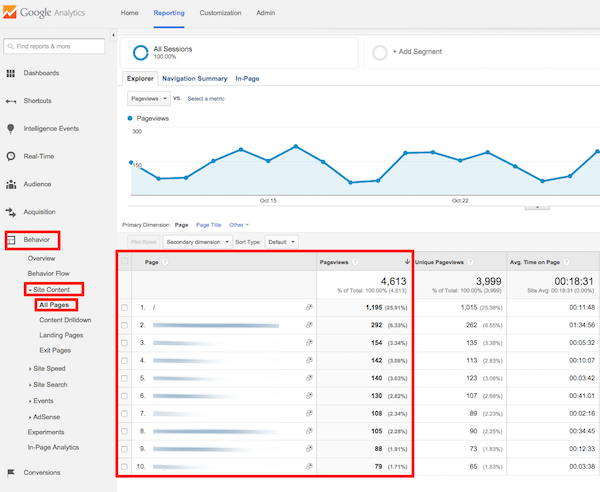Click the Add Segment button
Image resolution: width=600 pixels, height=492 pixels.
click(421, 52)
